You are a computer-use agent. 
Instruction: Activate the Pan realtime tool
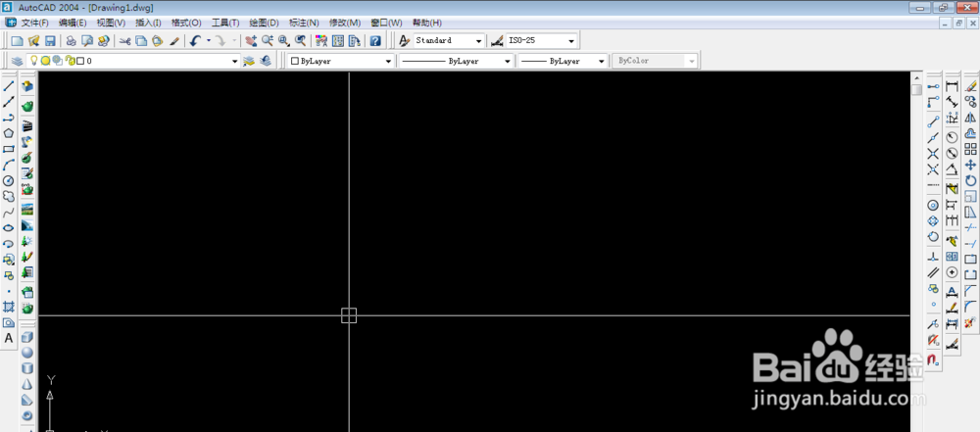pyautogui.click(x=251, y=40)
